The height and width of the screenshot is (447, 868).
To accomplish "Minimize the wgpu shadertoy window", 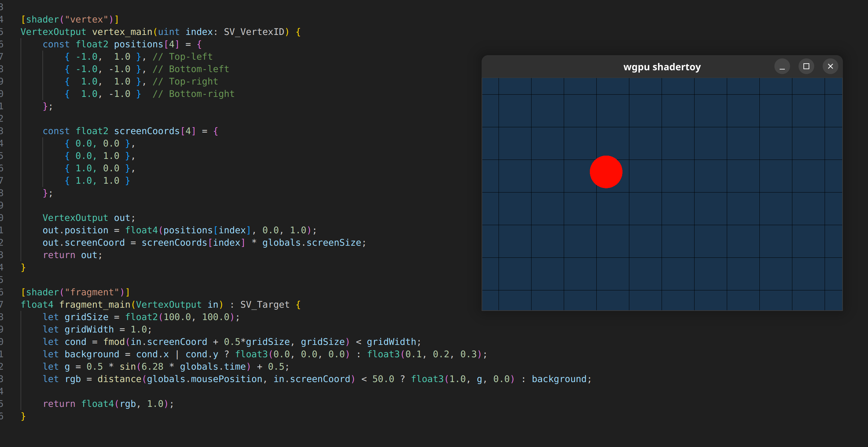I will click(x=782, y=67).
